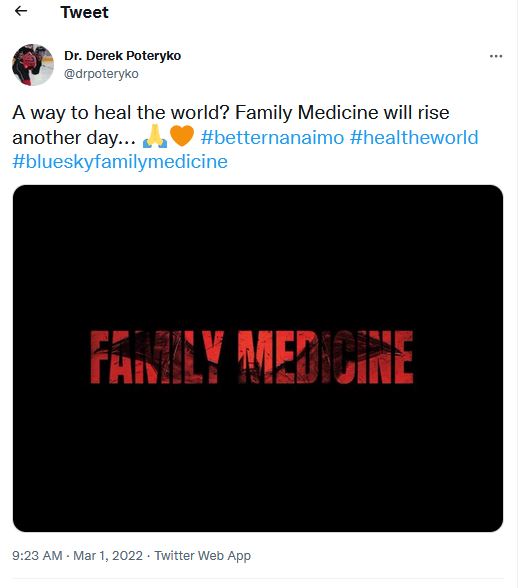519x588 pixels.
Task: Click the Dr. Derek Poteryko display name
Action: pyautogui.click(x=123, y=56)
